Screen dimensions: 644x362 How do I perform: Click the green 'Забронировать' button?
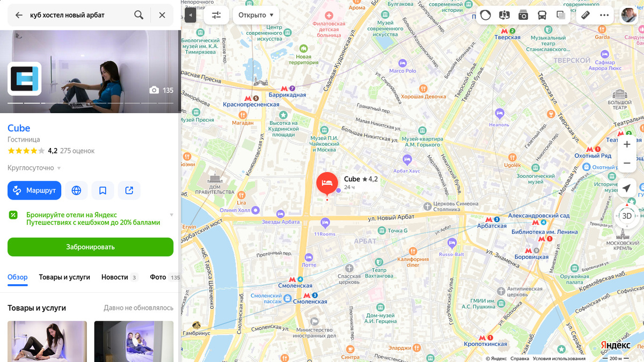tap(90, 247)
